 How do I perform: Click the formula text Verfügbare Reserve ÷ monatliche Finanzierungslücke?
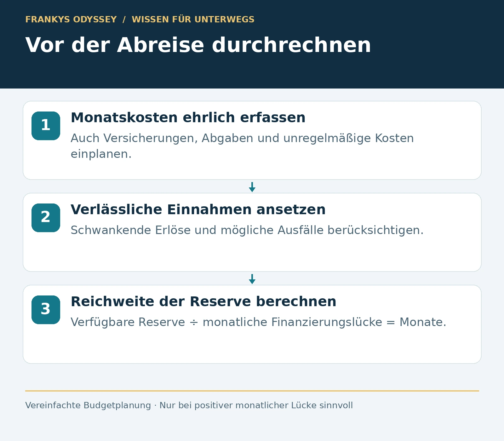pyautogui.click(x=226, y=322)
